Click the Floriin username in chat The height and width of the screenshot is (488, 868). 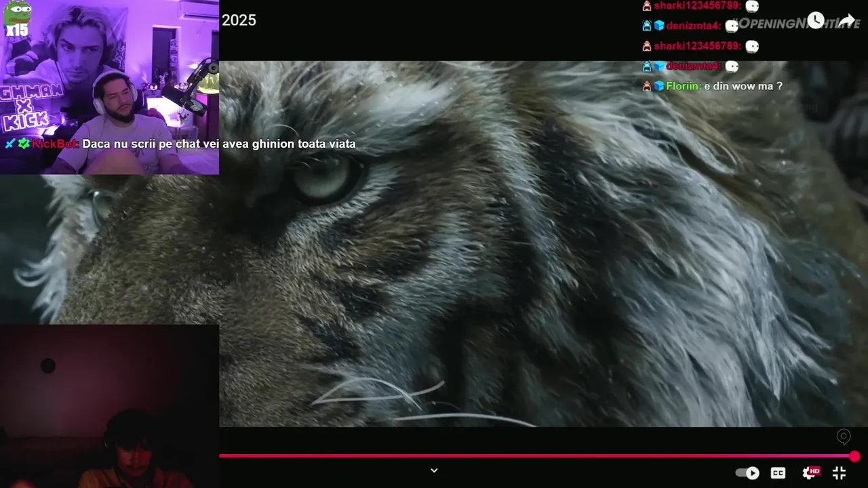coord(683,86)
